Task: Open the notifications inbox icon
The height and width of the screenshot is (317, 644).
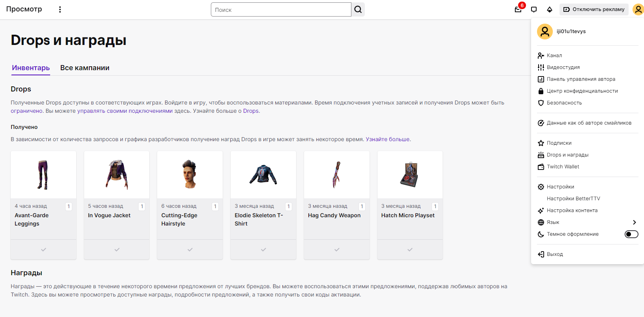Action: 518,9
